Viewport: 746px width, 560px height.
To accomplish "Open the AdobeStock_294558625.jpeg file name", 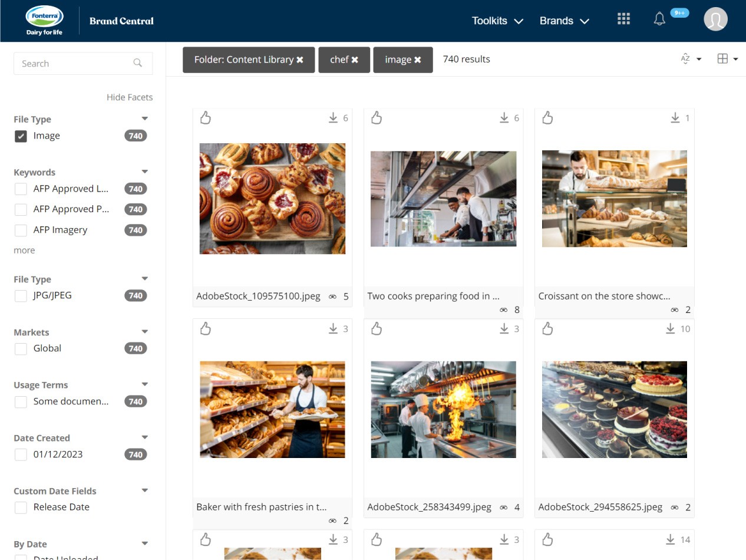I will (x=600, y=507).
